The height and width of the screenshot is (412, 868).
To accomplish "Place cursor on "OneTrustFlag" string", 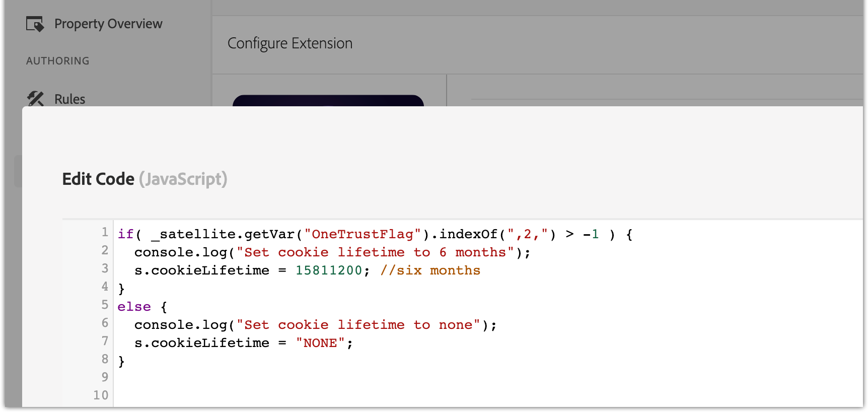I will click(363, 234).
